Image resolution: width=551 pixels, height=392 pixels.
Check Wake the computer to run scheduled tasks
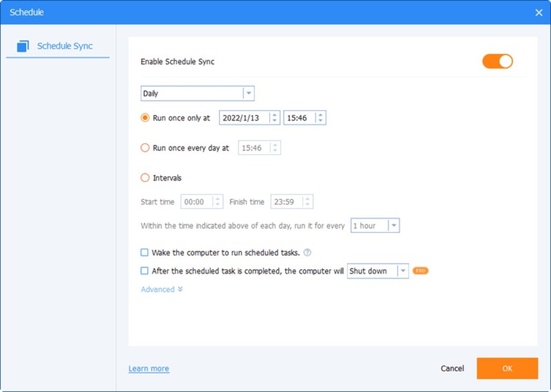pos(144,252)
